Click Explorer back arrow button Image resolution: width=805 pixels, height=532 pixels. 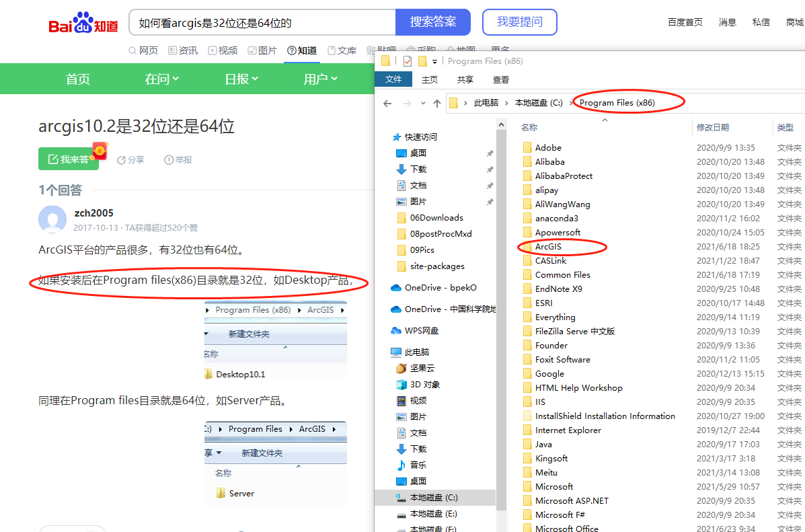point(387,103)
